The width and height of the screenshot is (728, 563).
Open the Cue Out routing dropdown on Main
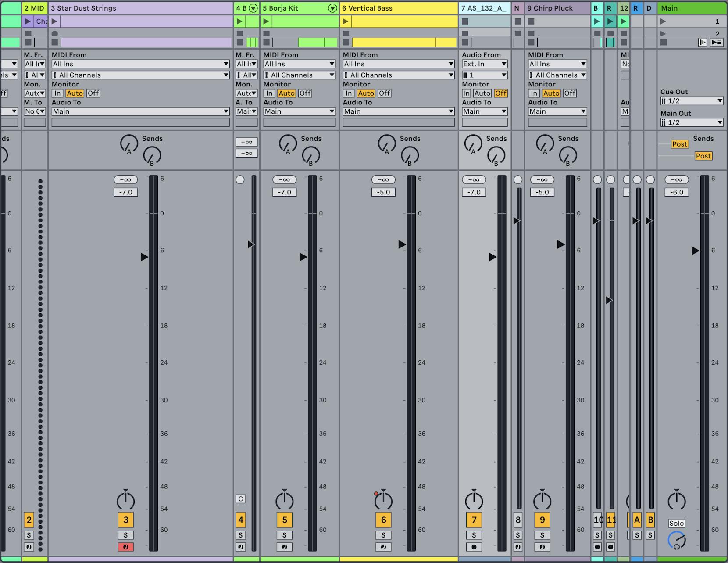tap(692, 100)
